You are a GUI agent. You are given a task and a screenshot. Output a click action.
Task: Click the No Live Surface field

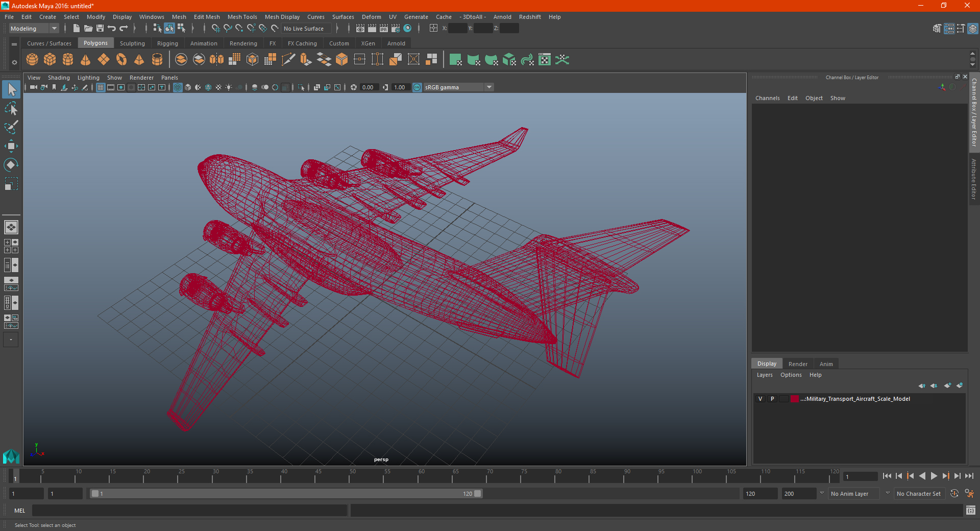306,29
